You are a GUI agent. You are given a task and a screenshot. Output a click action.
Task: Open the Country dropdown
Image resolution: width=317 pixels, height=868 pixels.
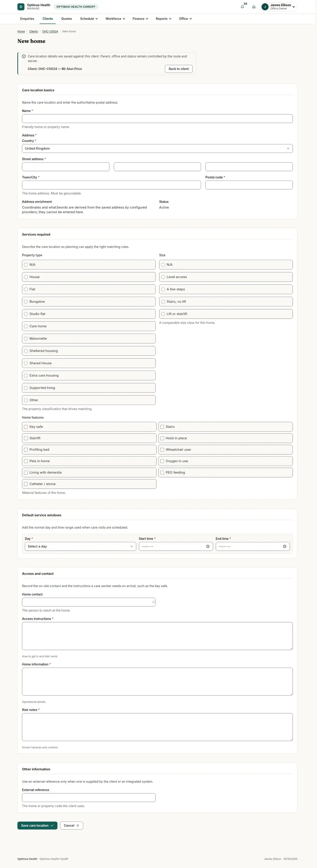click(157, 149)
